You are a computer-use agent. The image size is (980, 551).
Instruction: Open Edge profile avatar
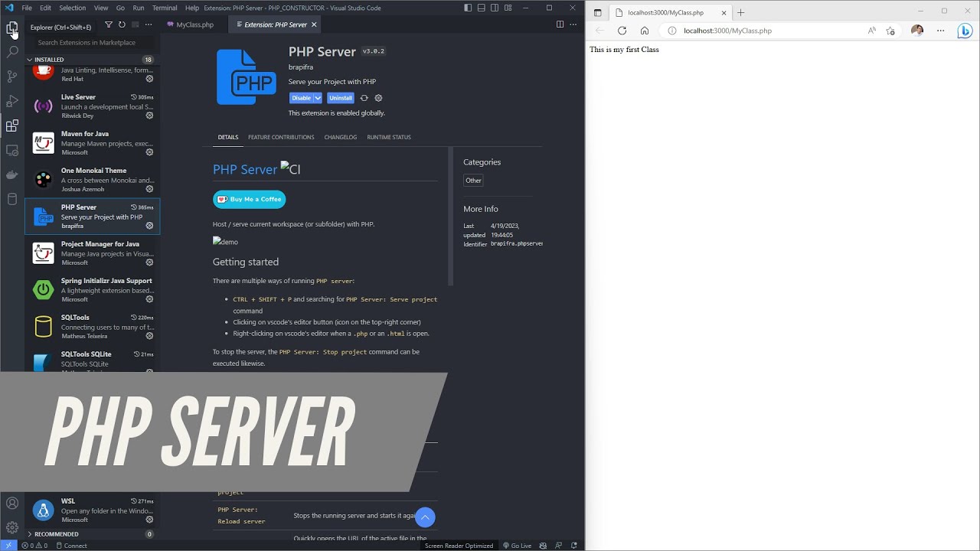pos(917,31)
